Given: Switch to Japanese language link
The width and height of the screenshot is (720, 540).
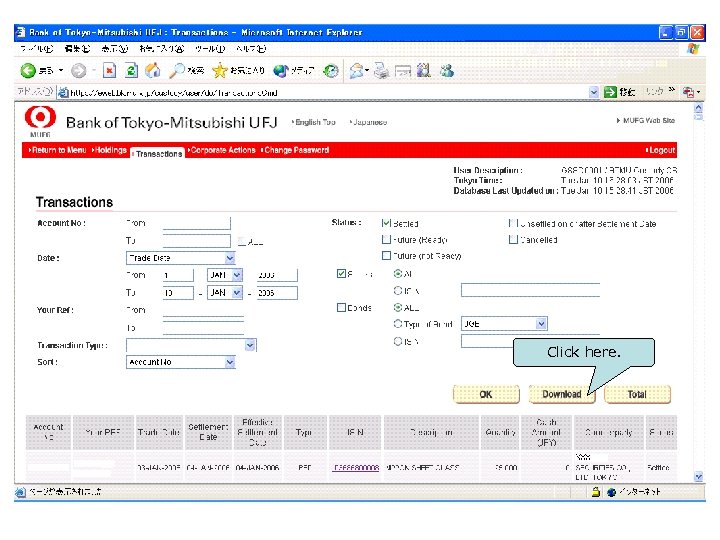Looking at the screenshot, I should click(368, 122).
